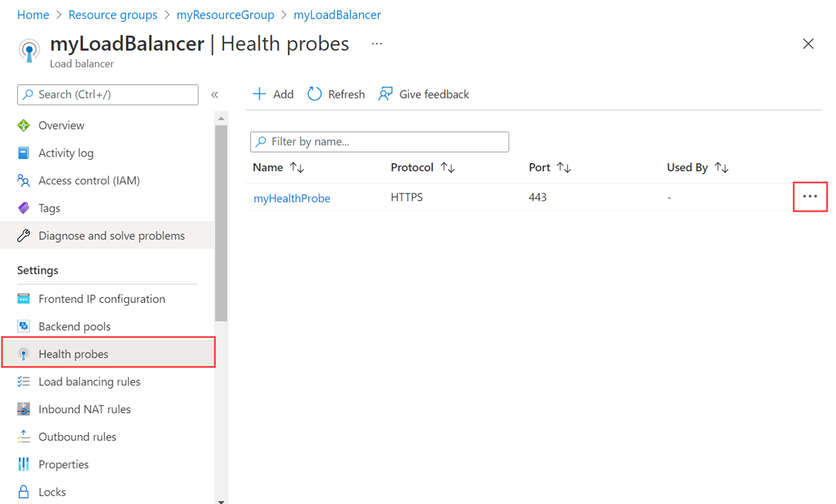836x504 pixels.
Task: Focus the Search (Ctrl+/) sidebar field
Action: tap(108, 95)
